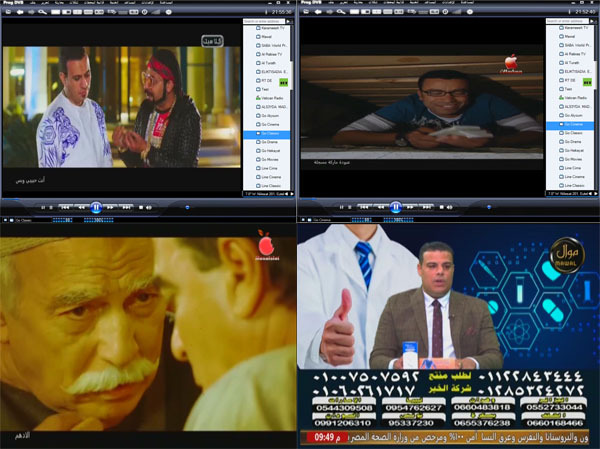Click the first blue level meter in left status bar
Image resolution: width=600 pixels, height=449 pixels.
click(x=62, y=220)
